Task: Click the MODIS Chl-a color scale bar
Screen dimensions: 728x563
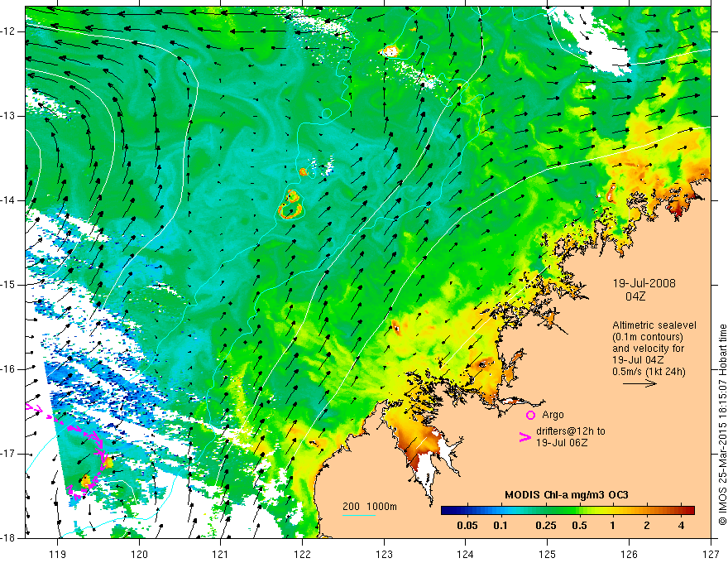Action: (568, 511)
